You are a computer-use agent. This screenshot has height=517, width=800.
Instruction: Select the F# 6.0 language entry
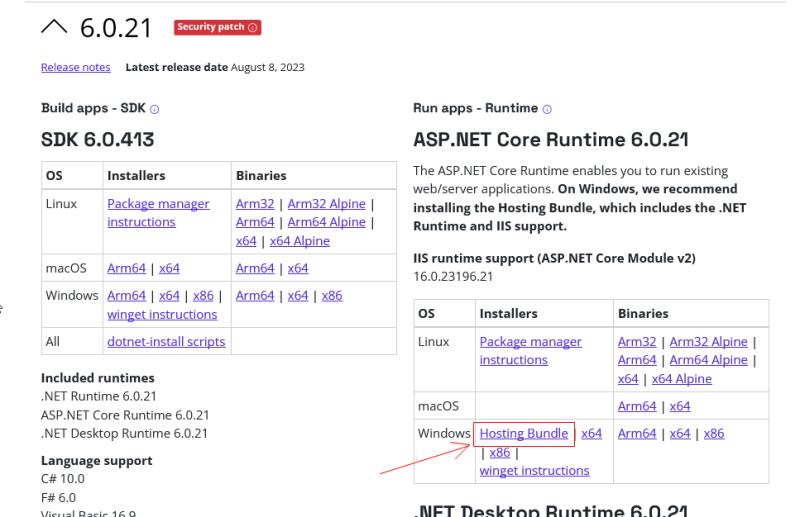[58, 498]
